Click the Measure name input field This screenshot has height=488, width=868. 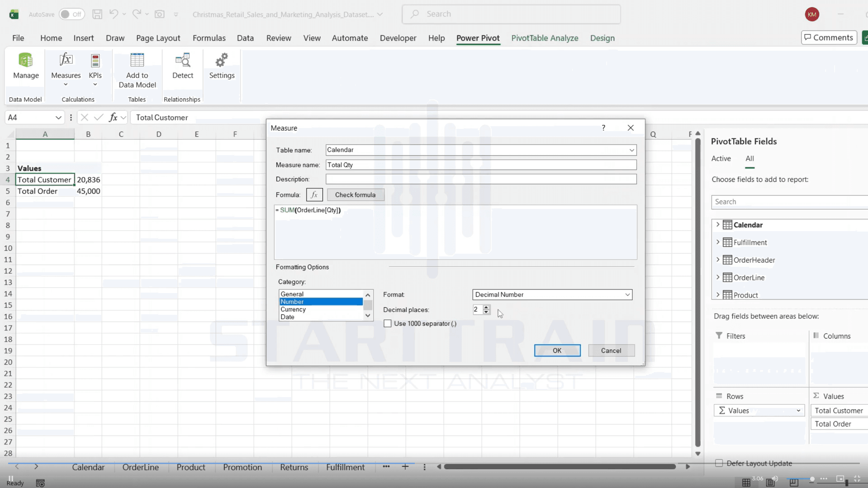[481, 165]
